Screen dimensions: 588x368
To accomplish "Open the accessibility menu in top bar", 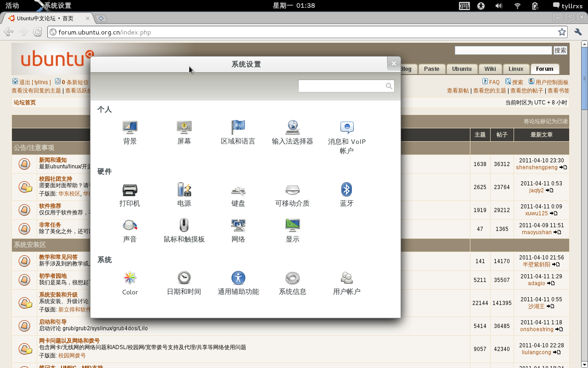I will click(481, 6).
